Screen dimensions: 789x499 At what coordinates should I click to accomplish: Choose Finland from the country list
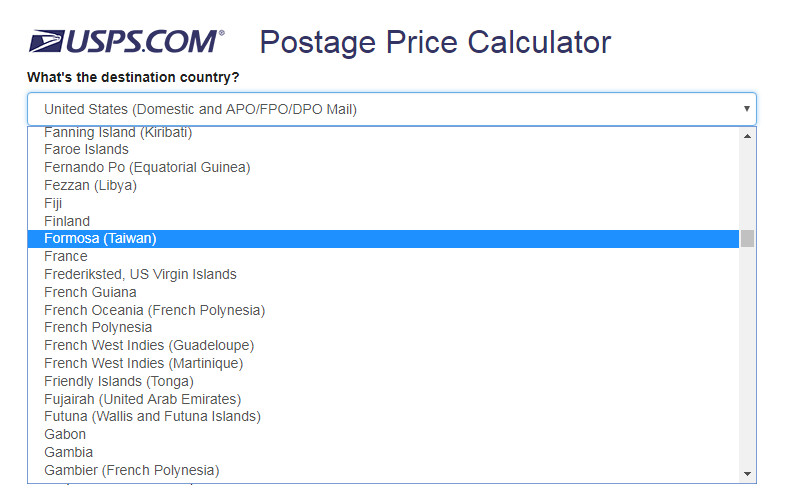[x=67, y=221]
